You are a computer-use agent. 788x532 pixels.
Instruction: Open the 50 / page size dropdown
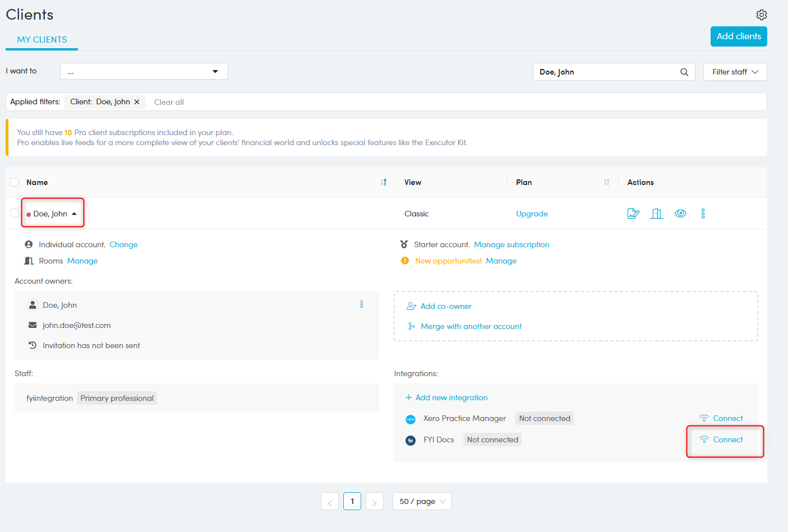click(x=422, y=501)
